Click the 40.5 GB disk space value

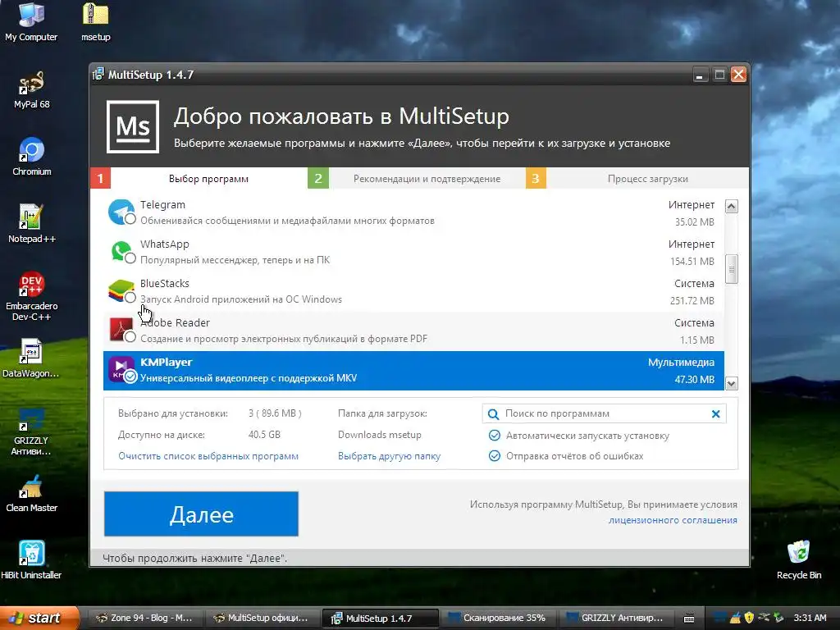click(264, 435)
